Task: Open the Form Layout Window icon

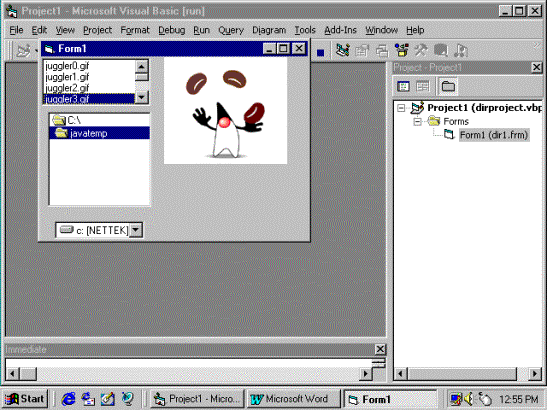Action: 382,51
